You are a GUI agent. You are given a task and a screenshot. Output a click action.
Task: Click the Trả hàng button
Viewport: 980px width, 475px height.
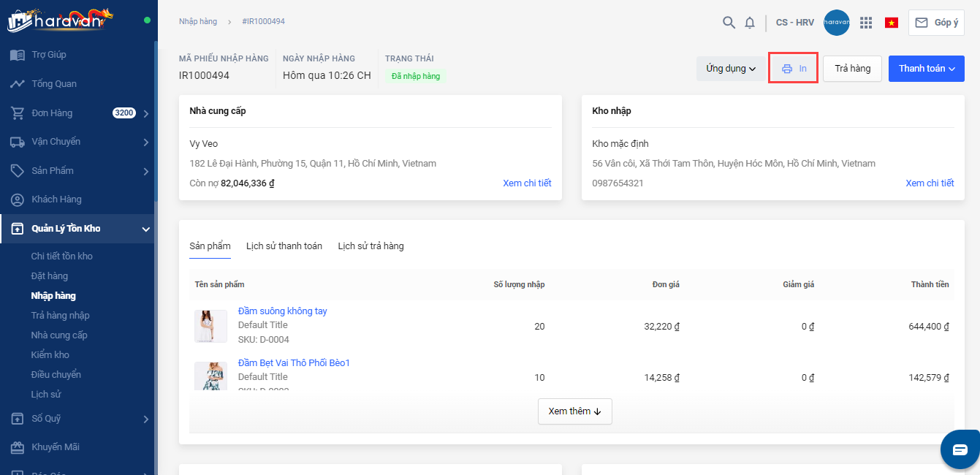tap(852, 69)
